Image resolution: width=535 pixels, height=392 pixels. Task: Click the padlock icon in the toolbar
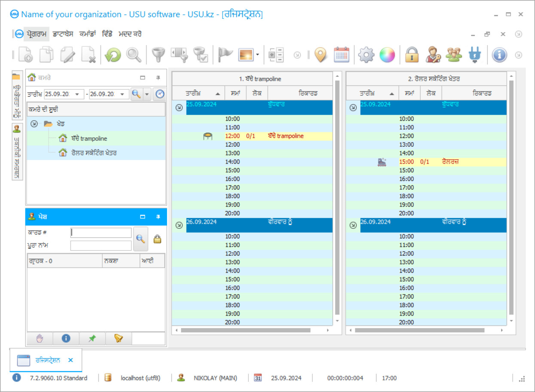pos(412,55)
